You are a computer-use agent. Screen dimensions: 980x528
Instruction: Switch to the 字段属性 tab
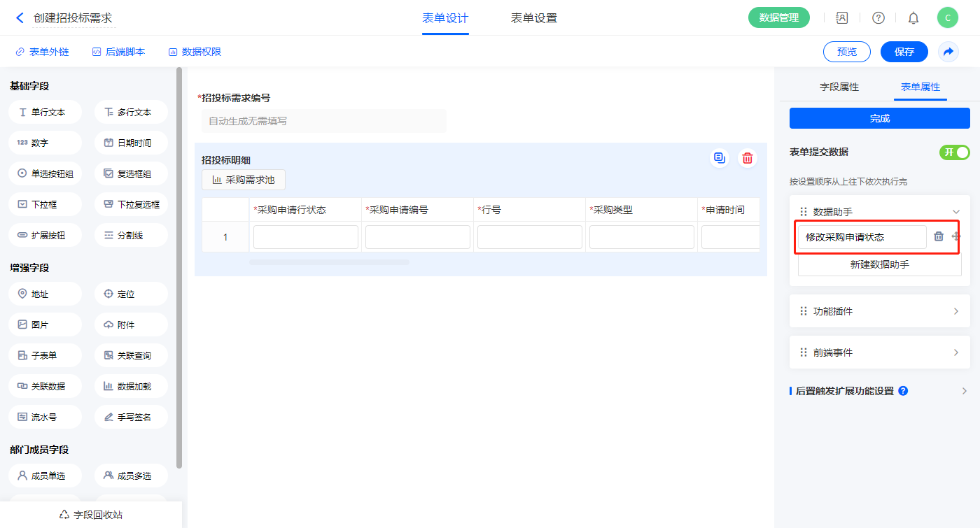pyautogui.click(x=839, y=87)
